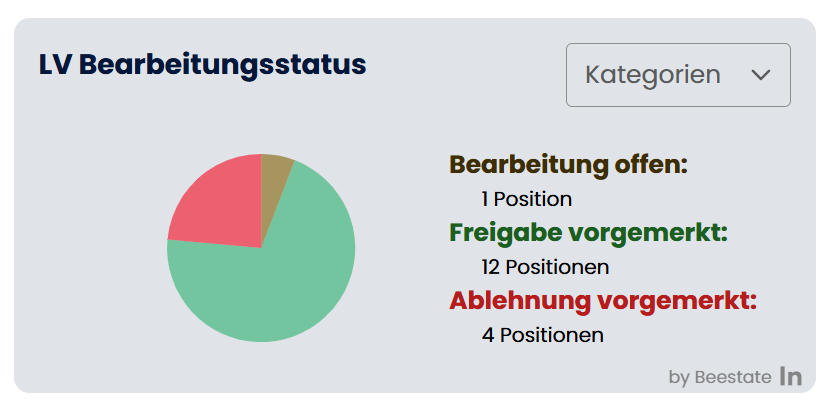Open the Kategorien dropdown box
The height and width of the screenshot is (410, 833).
tap(678, 75)
